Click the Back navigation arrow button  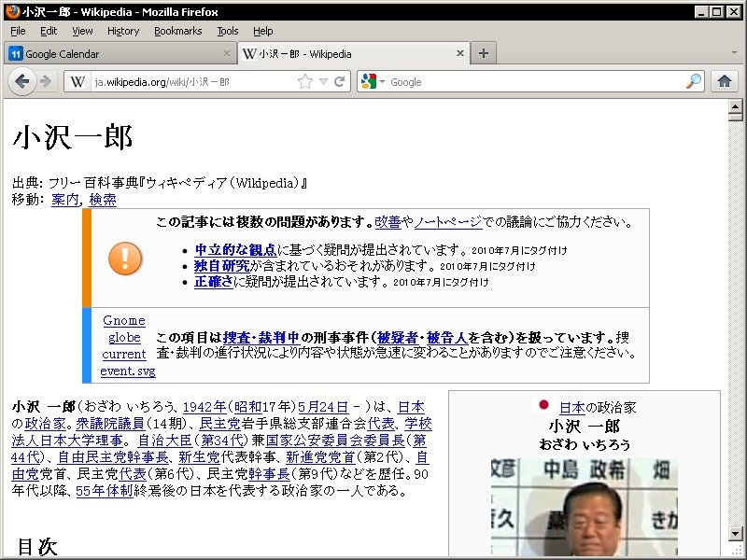pyautogui.click(x=21, y=82)
